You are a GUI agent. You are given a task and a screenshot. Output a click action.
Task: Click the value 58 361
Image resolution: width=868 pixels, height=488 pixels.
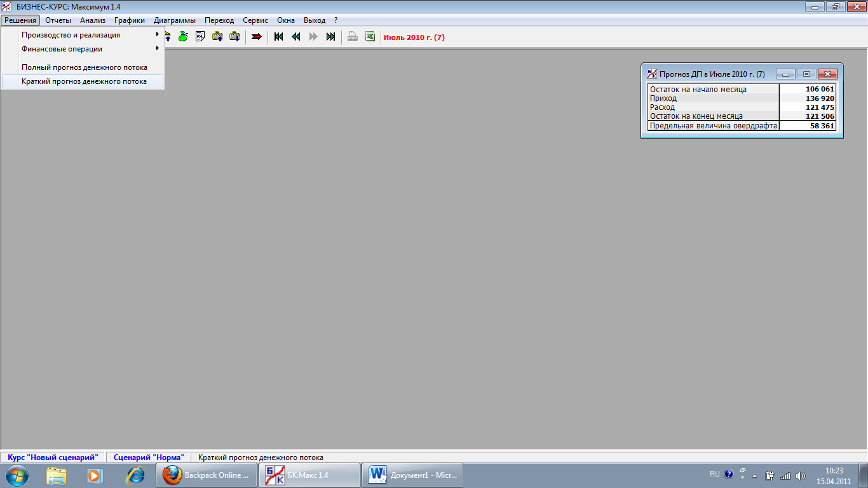pos(822,126)
